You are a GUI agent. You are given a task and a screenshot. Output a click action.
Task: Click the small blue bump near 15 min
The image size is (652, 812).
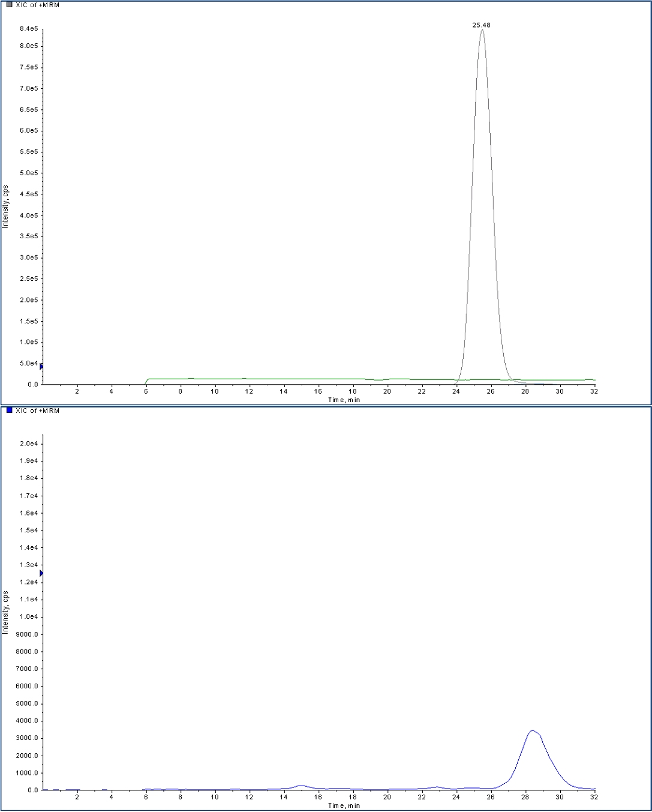(x=301, y=786)
